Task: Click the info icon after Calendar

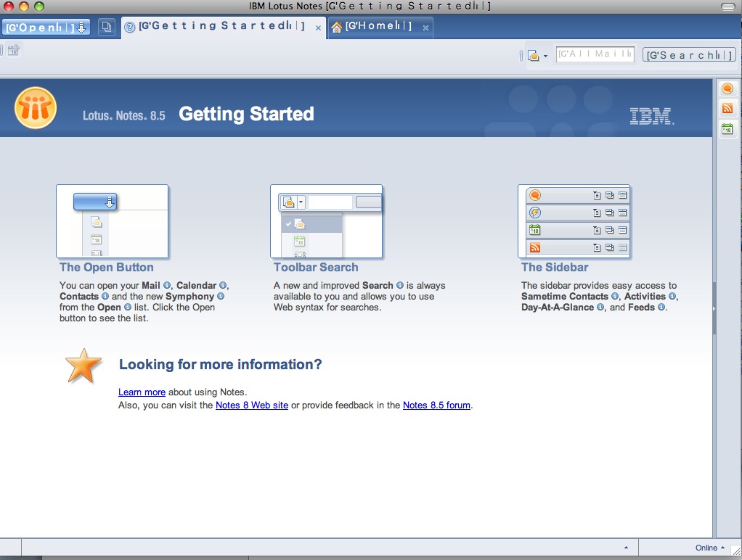Action: pos(222,285)
